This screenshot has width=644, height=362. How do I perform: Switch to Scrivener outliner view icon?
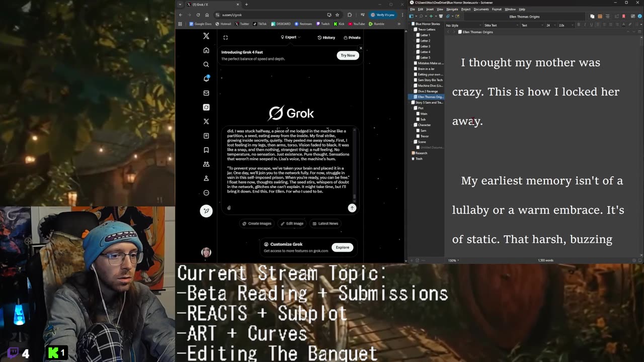pos(607,16)
